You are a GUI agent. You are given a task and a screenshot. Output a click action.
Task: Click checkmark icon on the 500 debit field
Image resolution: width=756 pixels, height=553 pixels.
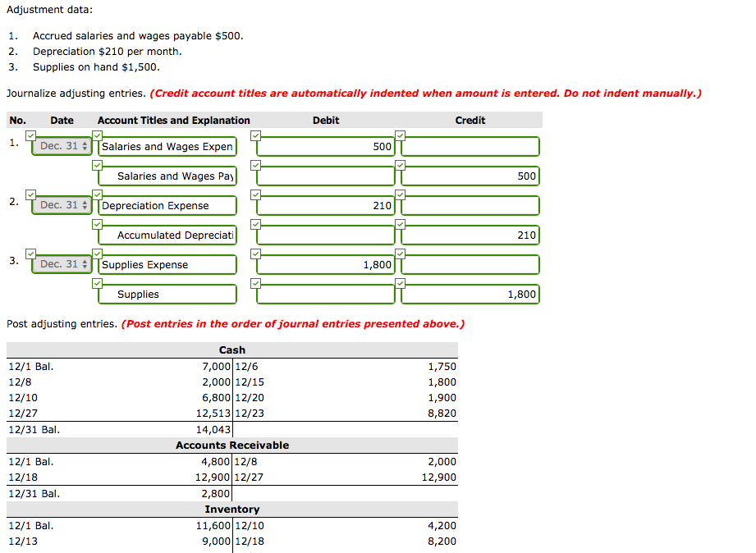tap(256, 135)
